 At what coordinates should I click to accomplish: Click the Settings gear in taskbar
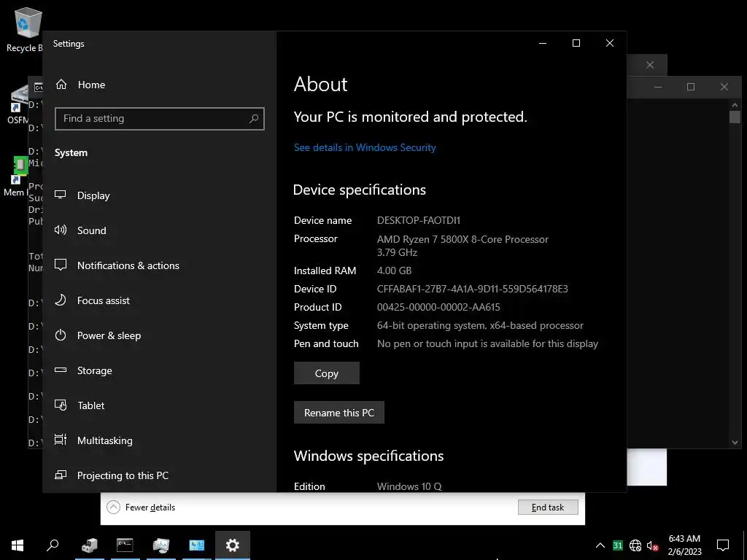pyautogui.click(x=233, y=545)
